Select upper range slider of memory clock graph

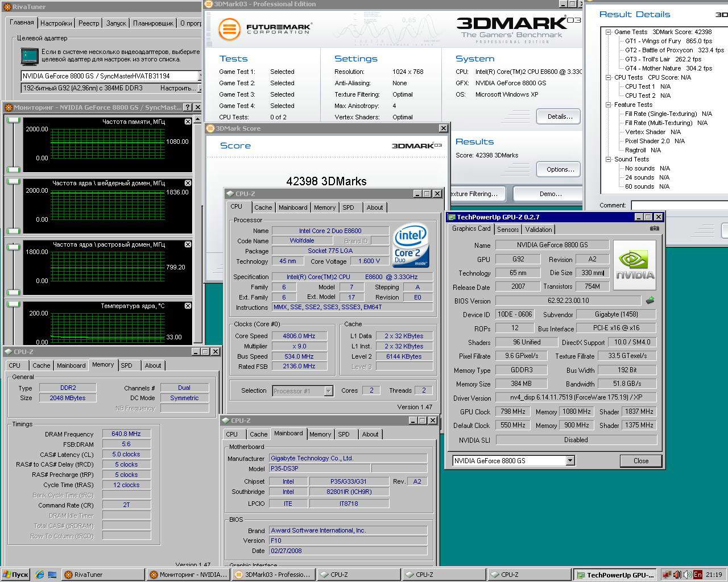pos(13,120)
